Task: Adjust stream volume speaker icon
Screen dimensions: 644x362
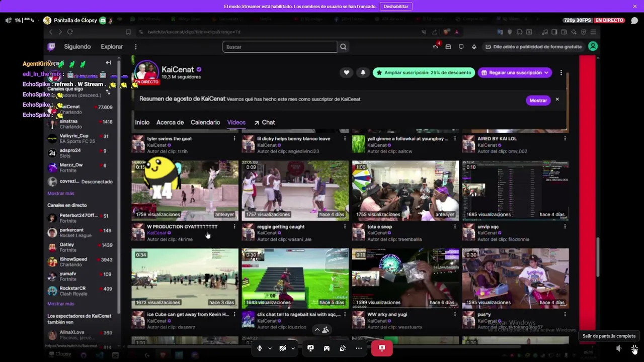Action: (619, 348)
